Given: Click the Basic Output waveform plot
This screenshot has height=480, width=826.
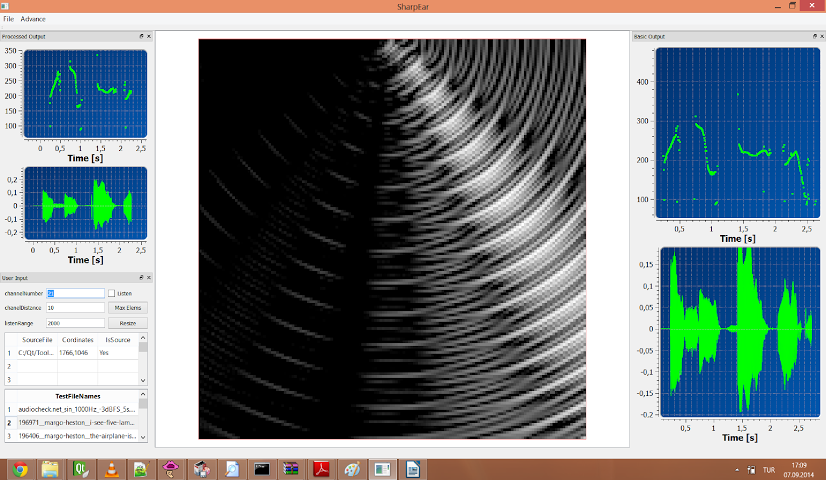Looking at the screenshot, I should (x=740, y=332).
